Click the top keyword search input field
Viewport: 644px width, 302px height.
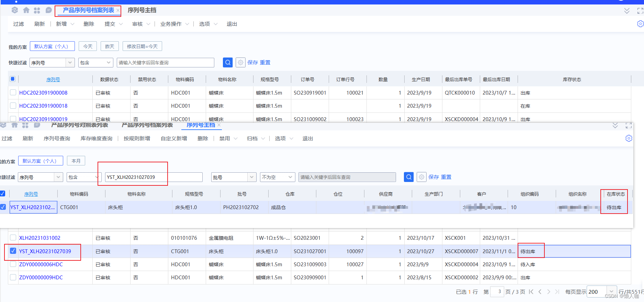point(166,63)
